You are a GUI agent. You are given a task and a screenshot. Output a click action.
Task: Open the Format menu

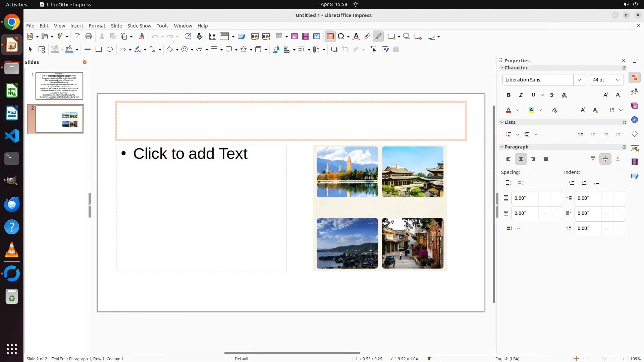[x=97, y=26]
